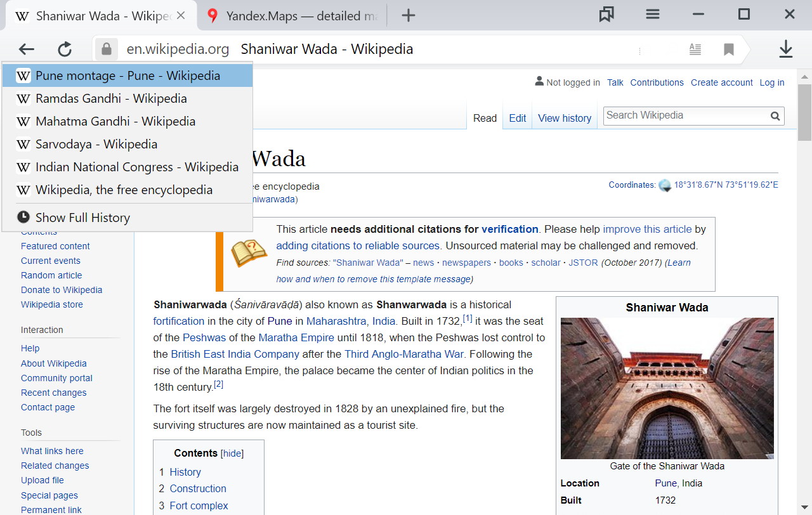Click What links here tool link
Viewport: 812px width, 515px height.
coord(52,451)
